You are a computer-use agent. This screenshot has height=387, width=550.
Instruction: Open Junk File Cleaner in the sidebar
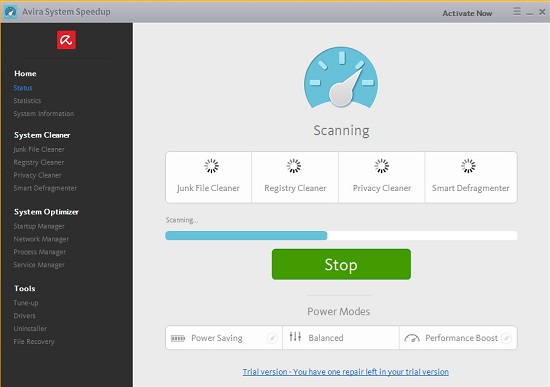click(x=39, y=149)
